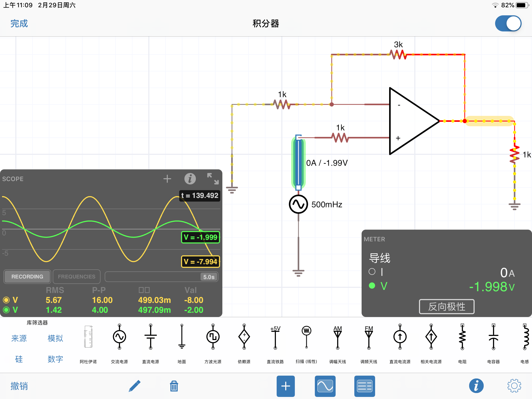Adjust the 5.0s time scale slider
This screenshot has height=399, width=532.
(209, 277)
